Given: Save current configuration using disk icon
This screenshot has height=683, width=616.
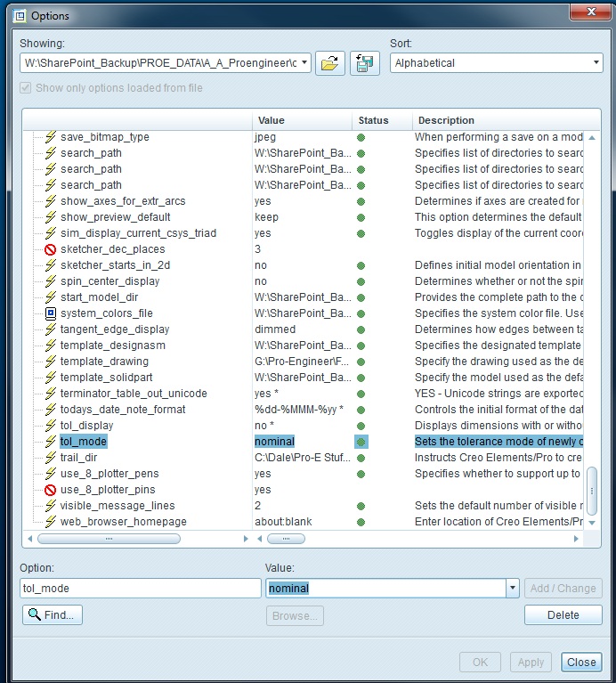Looking at the screenshot, I should [365, 63].
